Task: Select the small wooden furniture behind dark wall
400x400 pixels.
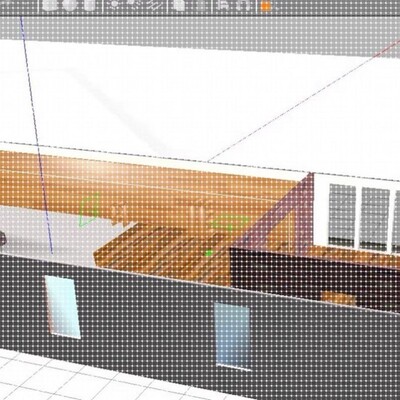Action: click(x=339, y=298)
